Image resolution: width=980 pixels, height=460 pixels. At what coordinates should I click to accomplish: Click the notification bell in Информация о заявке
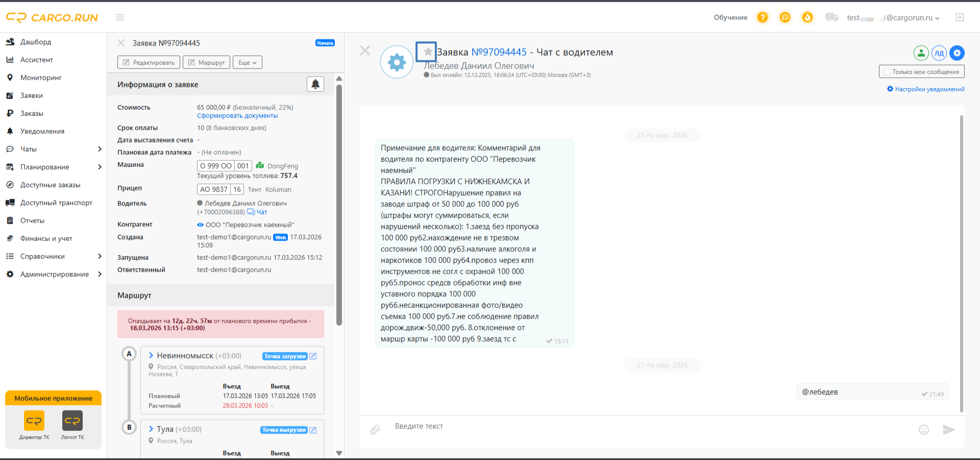[315, 84]
